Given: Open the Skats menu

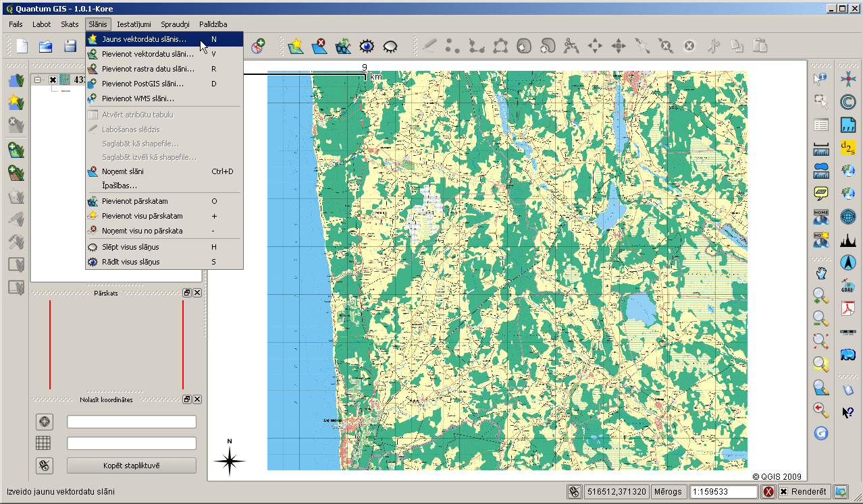Looking at the screenshot, I should (70, 24).
